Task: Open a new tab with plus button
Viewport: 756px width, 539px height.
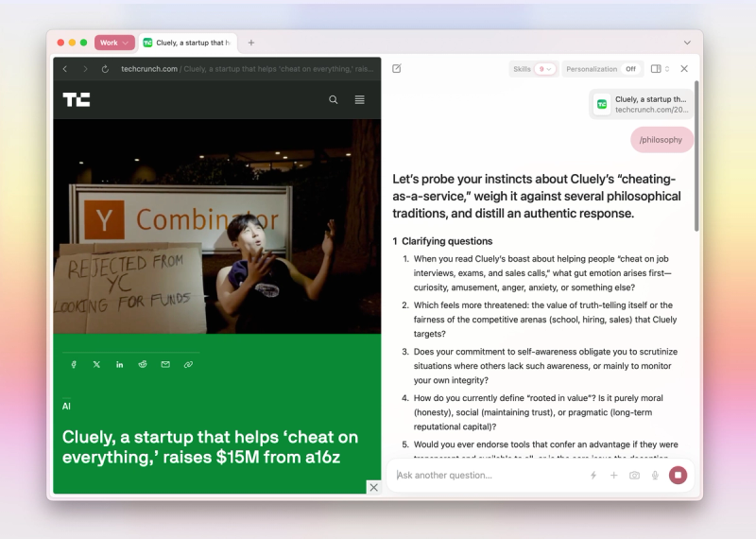Action: tap(251, 43)
